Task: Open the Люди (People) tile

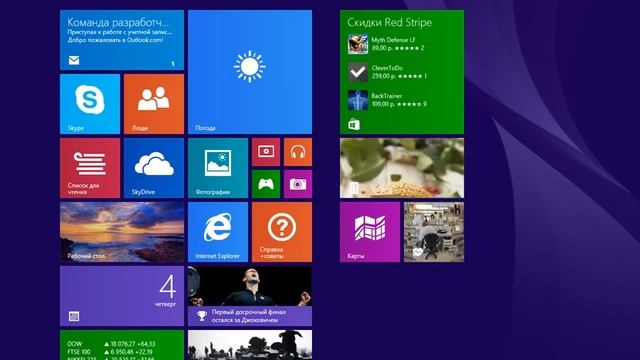Action: (x=154, y=104)
